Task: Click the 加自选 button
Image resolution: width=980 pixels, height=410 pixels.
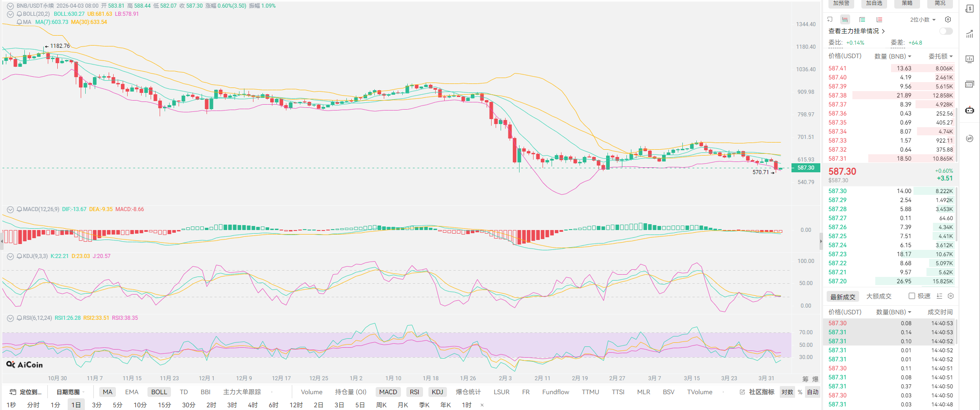Action: [874, 4]
